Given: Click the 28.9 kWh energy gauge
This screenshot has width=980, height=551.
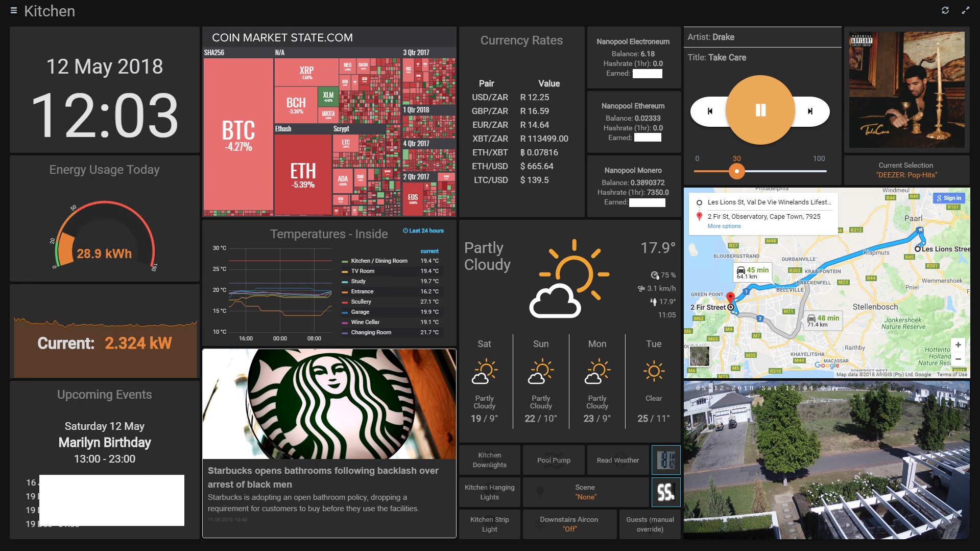Looking at the screenshot, I should click(104, 234).
